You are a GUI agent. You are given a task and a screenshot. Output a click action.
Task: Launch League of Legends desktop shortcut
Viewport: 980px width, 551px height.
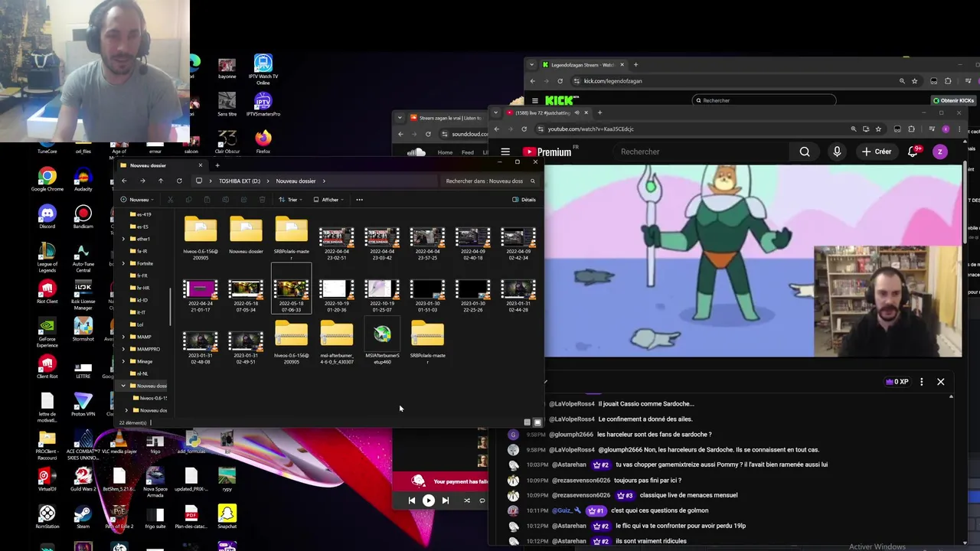pyautogui.click(x=47, y=258)
